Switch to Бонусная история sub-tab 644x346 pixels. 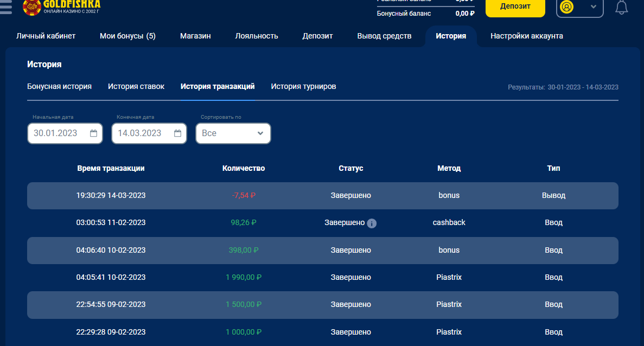coord(59,87)
